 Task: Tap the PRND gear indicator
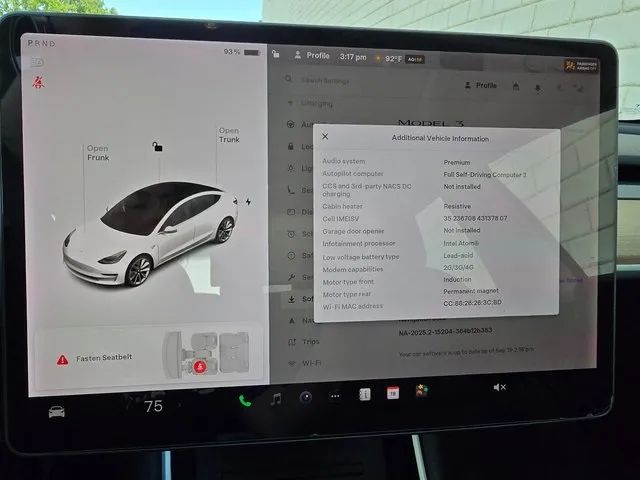(41, 43)
